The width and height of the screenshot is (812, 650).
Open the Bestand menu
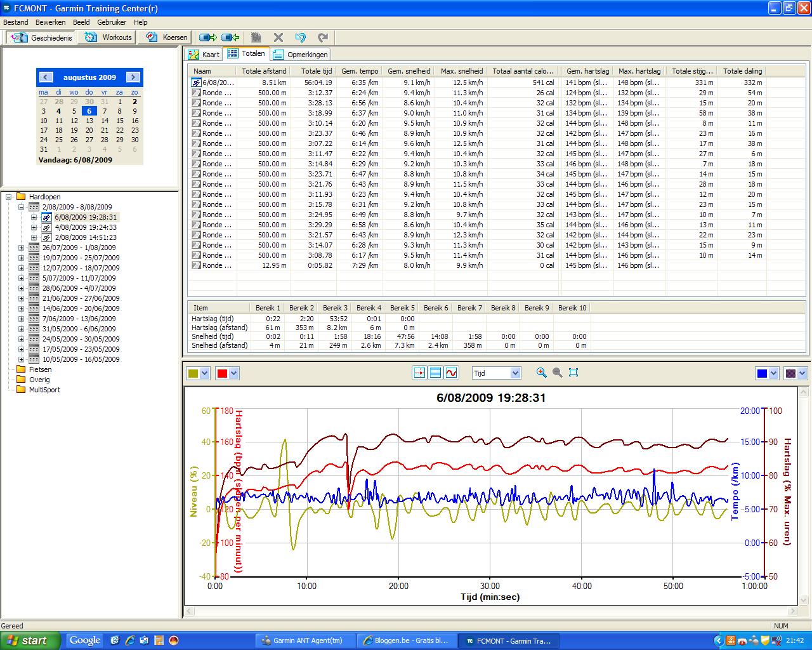coord(16,22)
